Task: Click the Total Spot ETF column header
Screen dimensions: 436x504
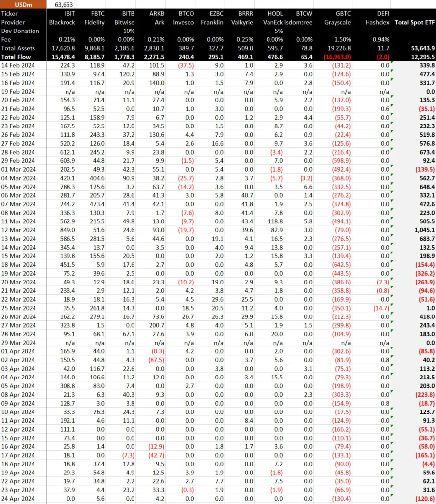Action: pyautogui.click(x=414, y=22)
